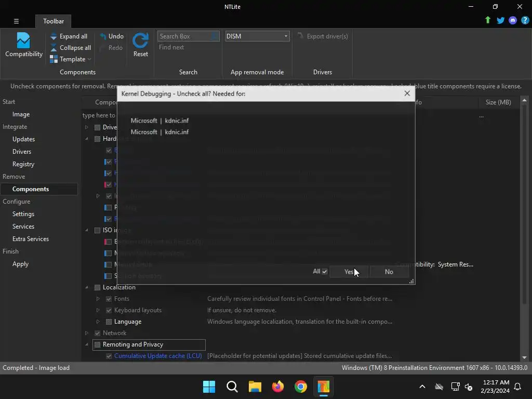Open taskbar Search
This screenshot has width=532, height=399.
coord(232,387)
